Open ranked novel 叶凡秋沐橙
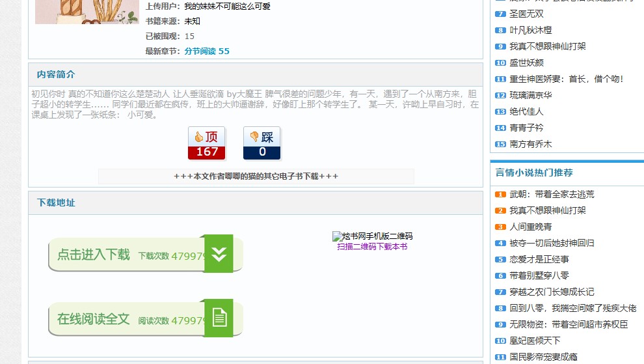Screen dimensions: 644x364 coord(530,30)
